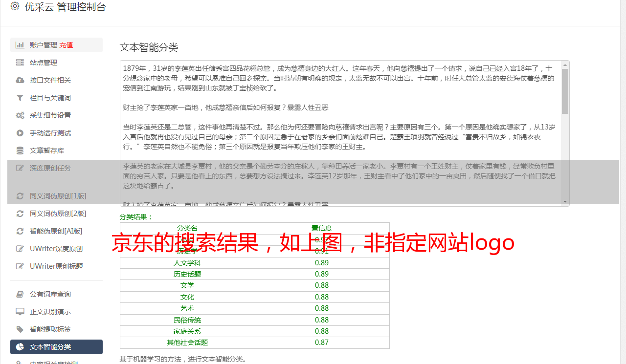This screenshot has height=364, width=626.
Task: Click the 家庭关系 category cell
Action: 187,331
